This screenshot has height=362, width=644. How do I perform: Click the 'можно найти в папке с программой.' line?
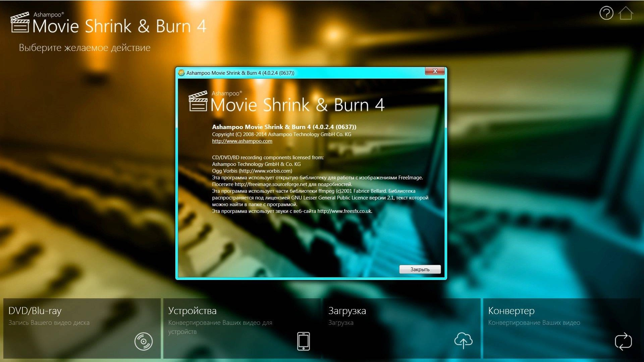(255, 204)
